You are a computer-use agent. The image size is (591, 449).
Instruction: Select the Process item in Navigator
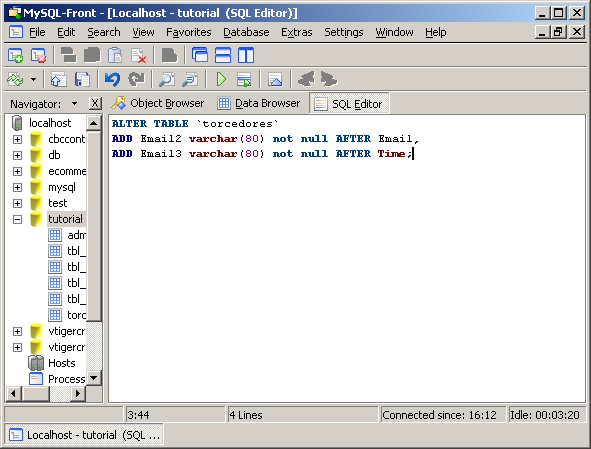(67, 379)
